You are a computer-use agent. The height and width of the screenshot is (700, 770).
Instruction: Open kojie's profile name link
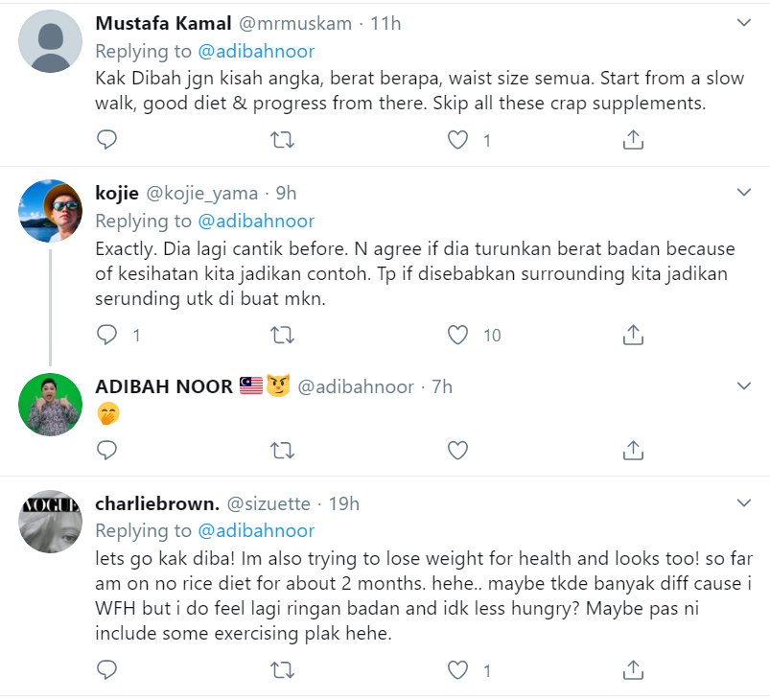coord(118,193)
